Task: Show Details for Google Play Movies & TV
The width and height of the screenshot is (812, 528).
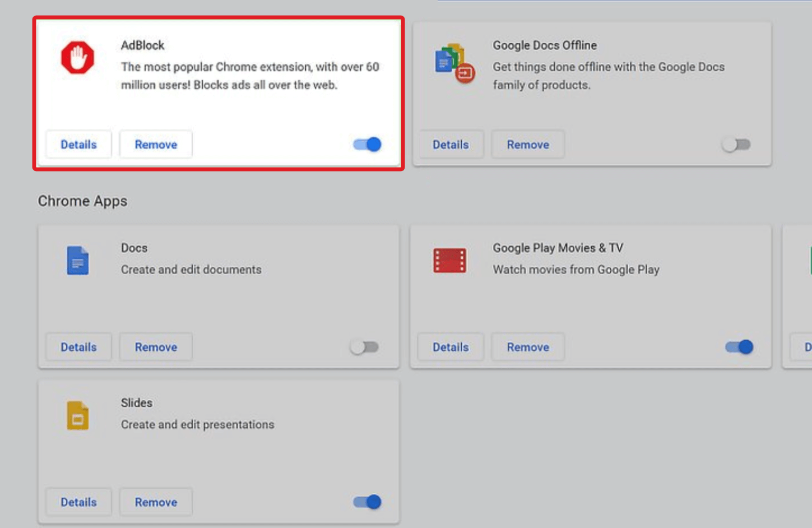Action: [x=451, y=347]
